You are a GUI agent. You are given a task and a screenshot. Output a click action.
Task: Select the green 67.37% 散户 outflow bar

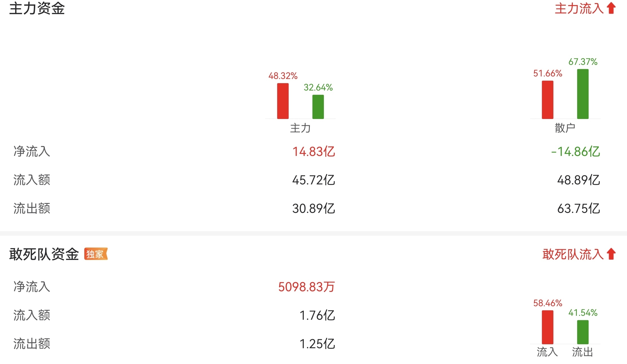pos(583,94)
